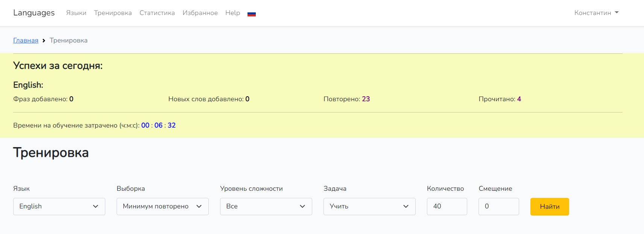Image resolution: width=644 pixels, height=234 pixels.
Task: Click the Повторено count 23
Action: (x=366, y=99)
